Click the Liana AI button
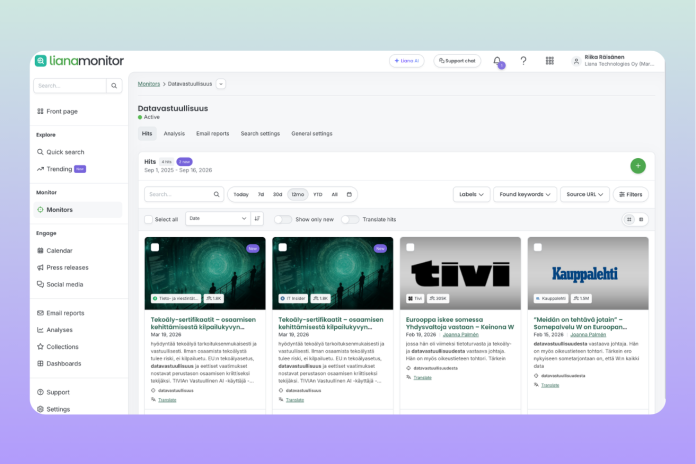Screen dimensions: 696x464 407,61
